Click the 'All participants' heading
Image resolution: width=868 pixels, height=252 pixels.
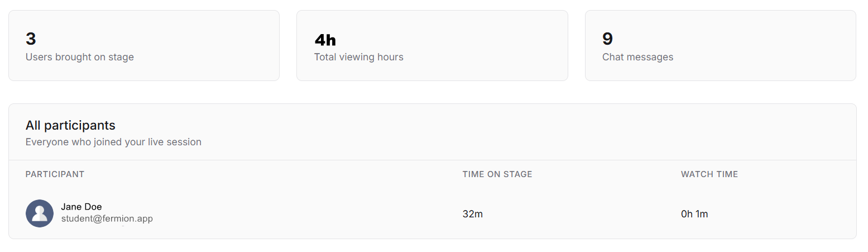[x=70, y=125]
